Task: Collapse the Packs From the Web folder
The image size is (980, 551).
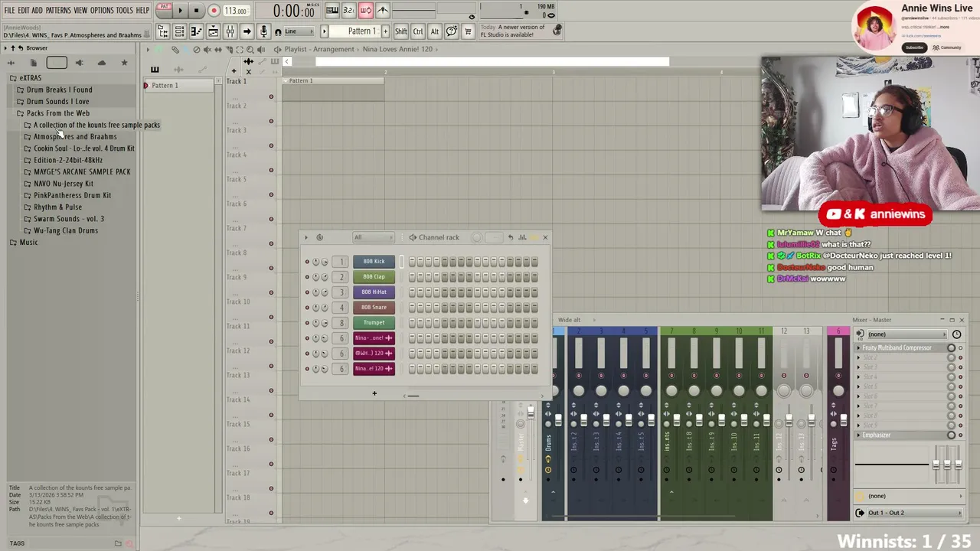Action: 57,113
